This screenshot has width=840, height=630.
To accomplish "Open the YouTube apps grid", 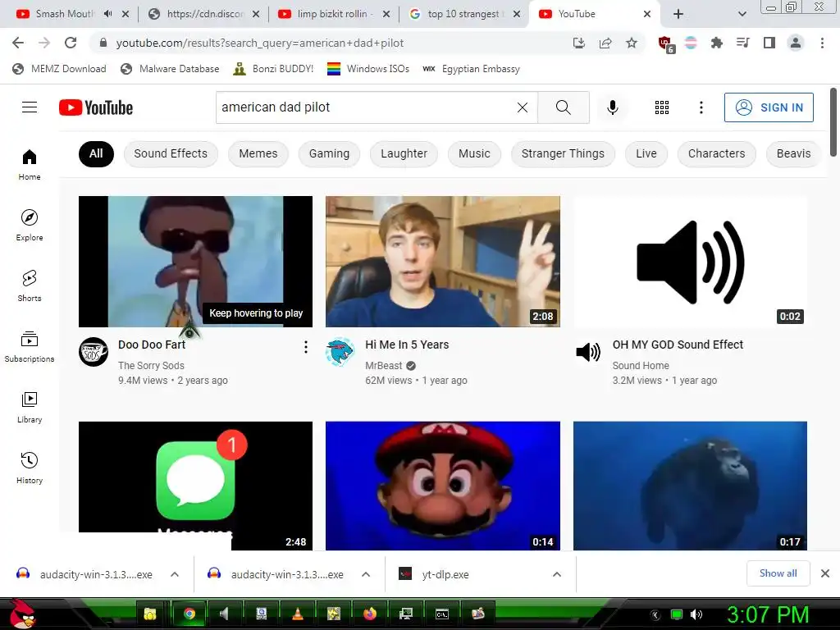I will tap(662, 107).
